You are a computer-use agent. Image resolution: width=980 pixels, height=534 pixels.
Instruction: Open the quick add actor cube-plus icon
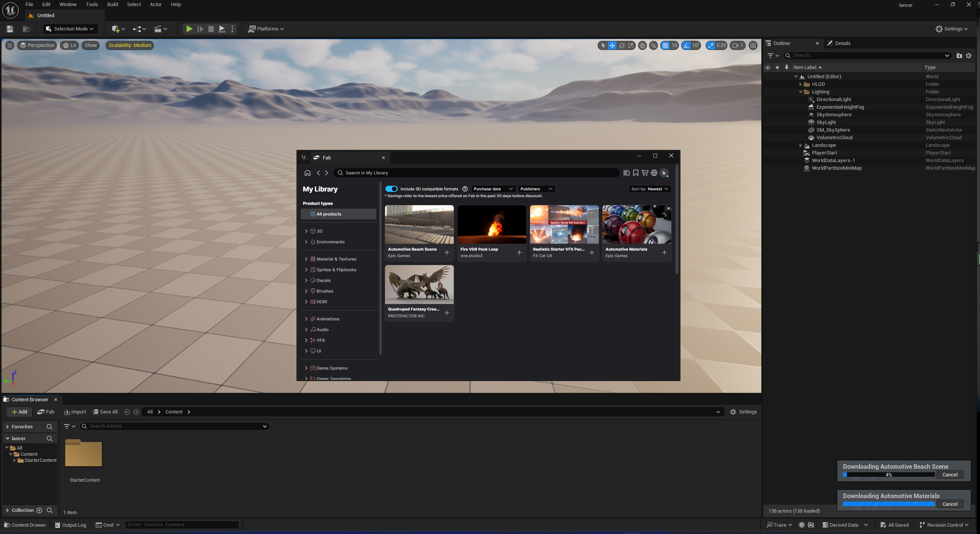118,29
